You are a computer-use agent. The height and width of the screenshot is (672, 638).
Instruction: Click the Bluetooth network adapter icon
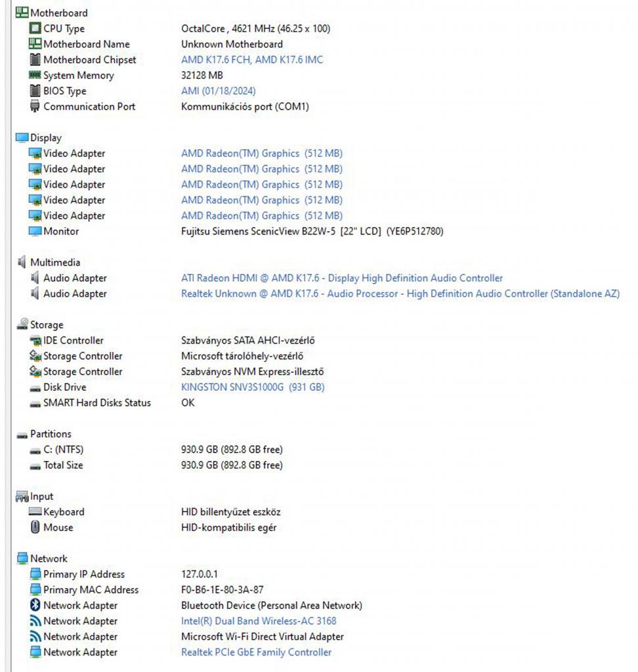(35, 606)
